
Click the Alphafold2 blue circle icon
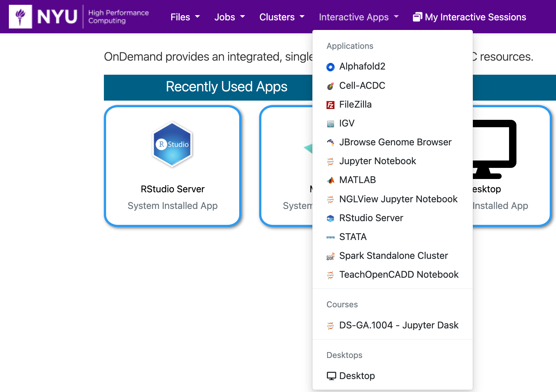pos(330,67)
